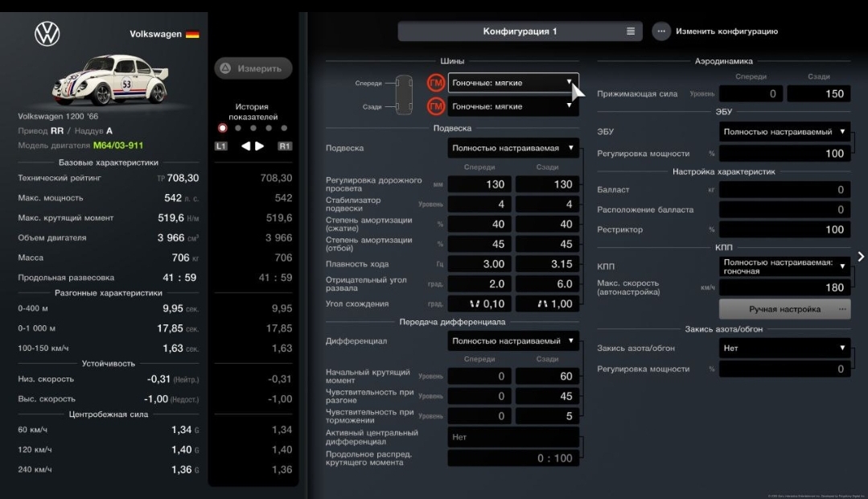
Task: Open Дифференциал type dropdown
Action: pos(513,341)
